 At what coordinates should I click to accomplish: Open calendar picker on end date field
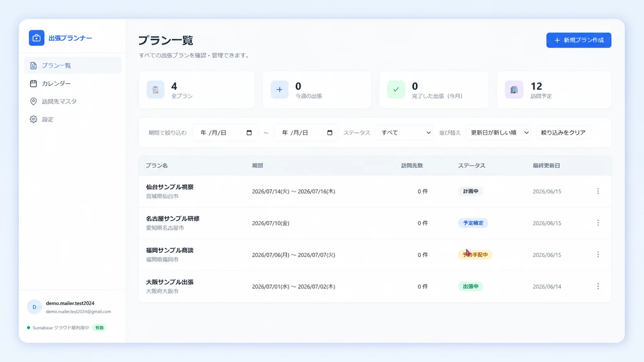(330, 133)
